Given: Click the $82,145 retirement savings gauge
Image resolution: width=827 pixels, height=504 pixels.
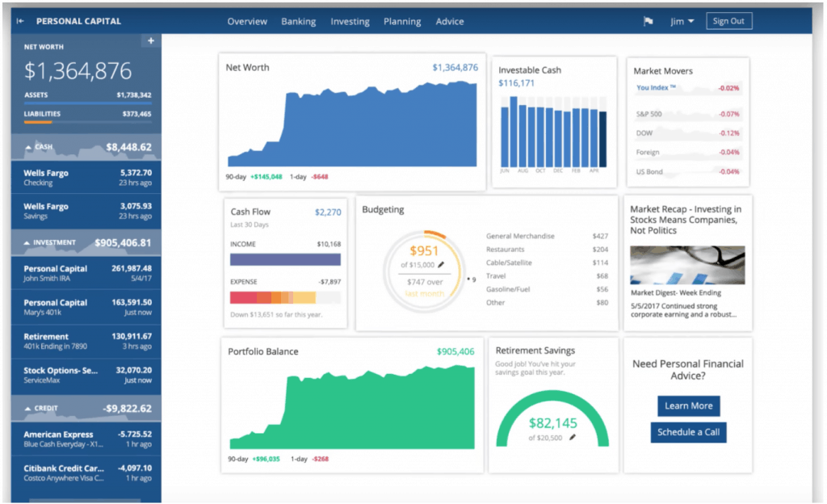Looking at the screenshot, I should tap(552, 419).
